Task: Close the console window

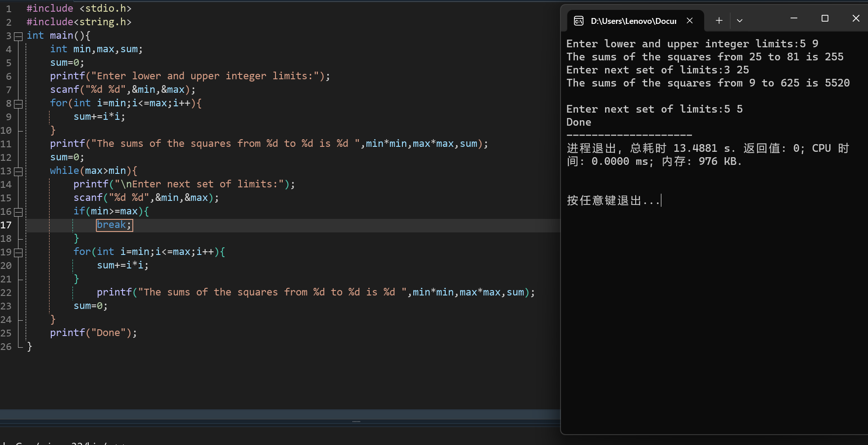Action: coord(855,18)
